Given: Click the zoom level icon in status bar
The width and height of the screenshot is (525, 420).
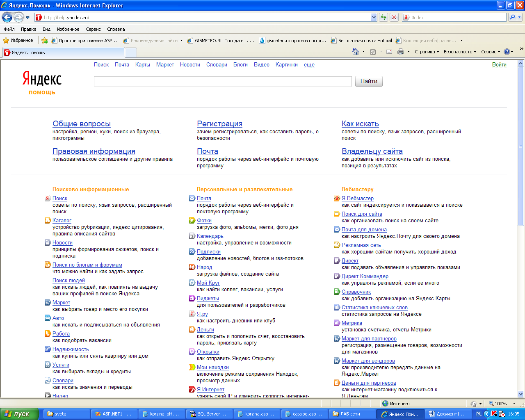Looking at the screenshot, I should point(491,404).
